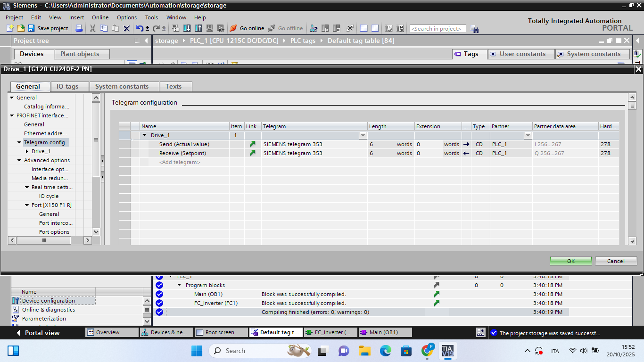644x362 pixels.
Task: Collapse the Advanced options tree node
Action: [x=19, y=160]
